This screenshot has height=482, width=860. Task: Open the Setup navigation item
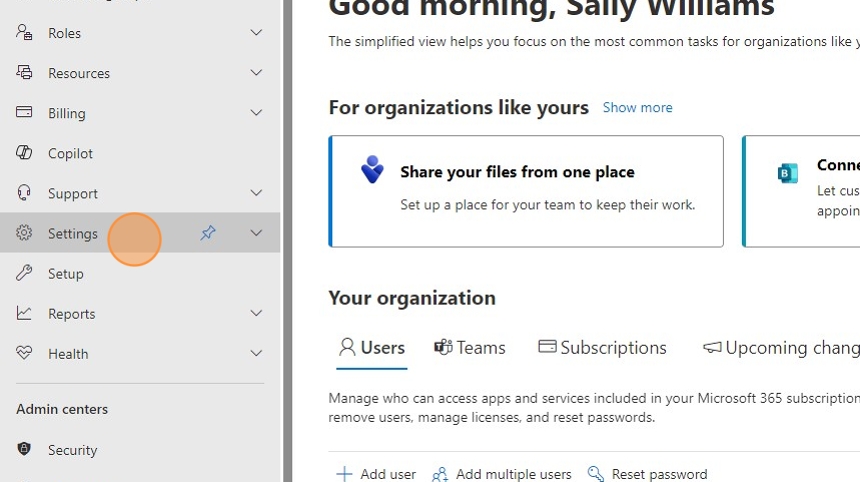[x=140, y=273]
